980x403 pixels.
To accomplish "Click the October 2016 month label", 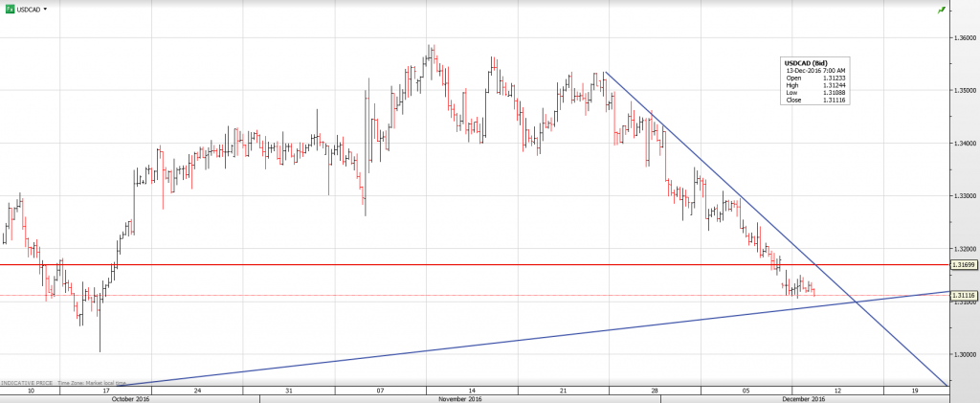I will click(130, 398).
